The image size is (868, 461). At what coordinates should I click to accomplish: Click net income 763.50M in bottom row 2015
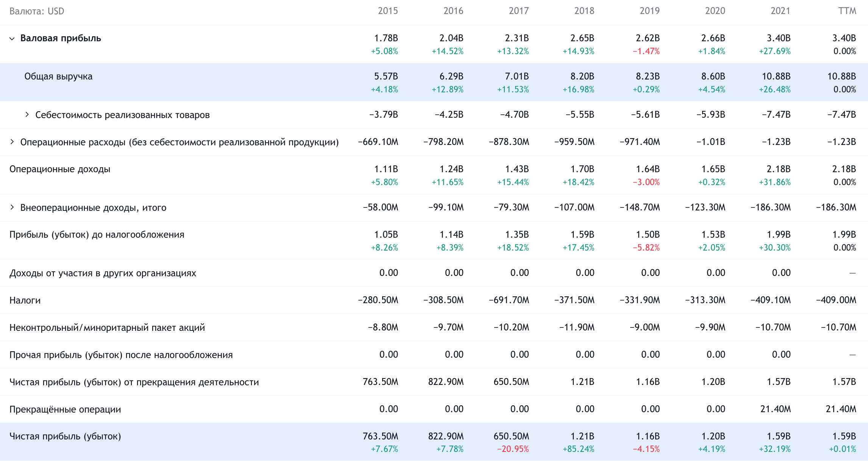pos(381,436)
